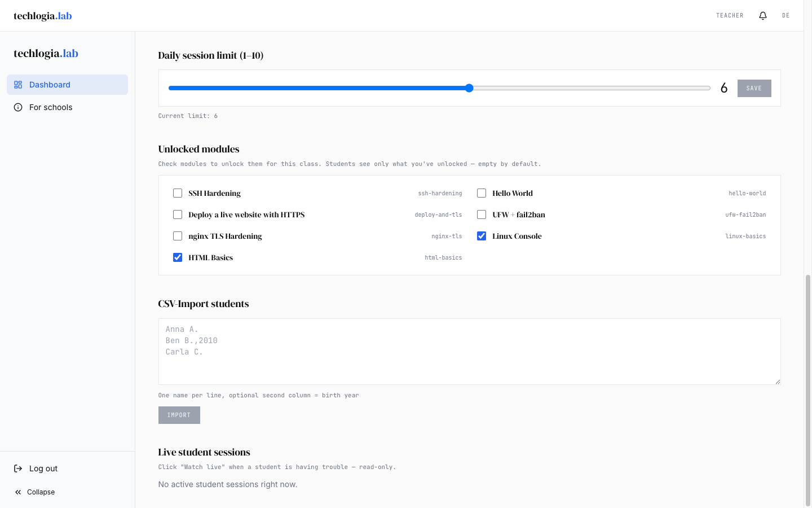Click the linux-basics slug text
This screenshot has height=508, width=812.
point(745,236)
